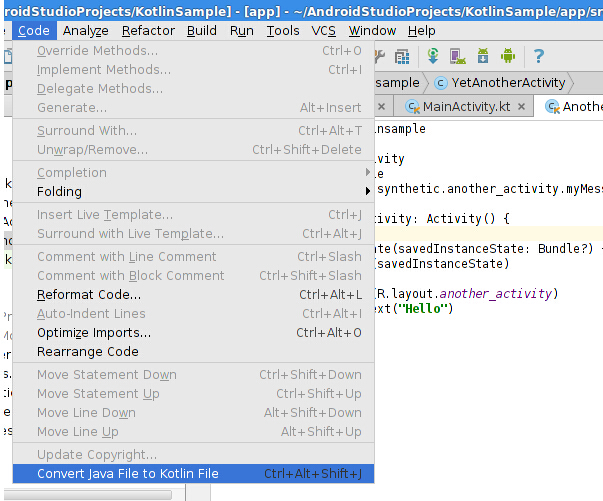Click Move Statement Up entry
Screen dimensions: 603x501
coord(193,394)
